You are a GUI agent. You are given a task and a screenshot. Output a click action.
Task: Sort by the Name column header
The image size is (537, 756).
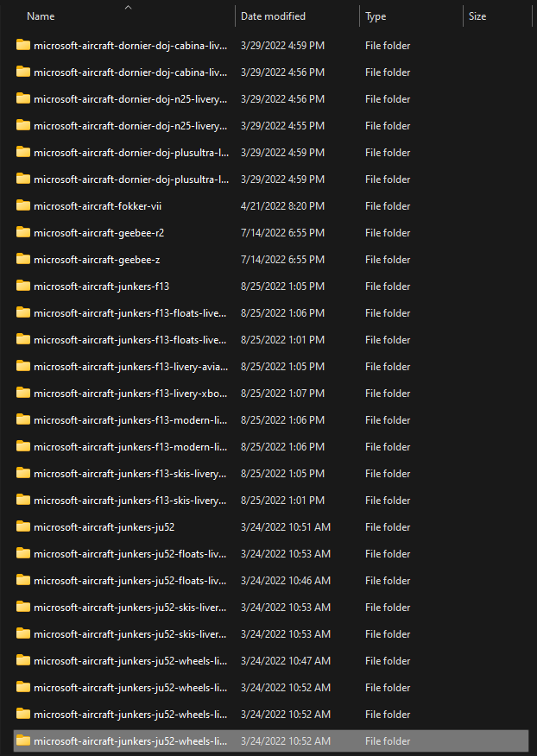click(41, 16)
